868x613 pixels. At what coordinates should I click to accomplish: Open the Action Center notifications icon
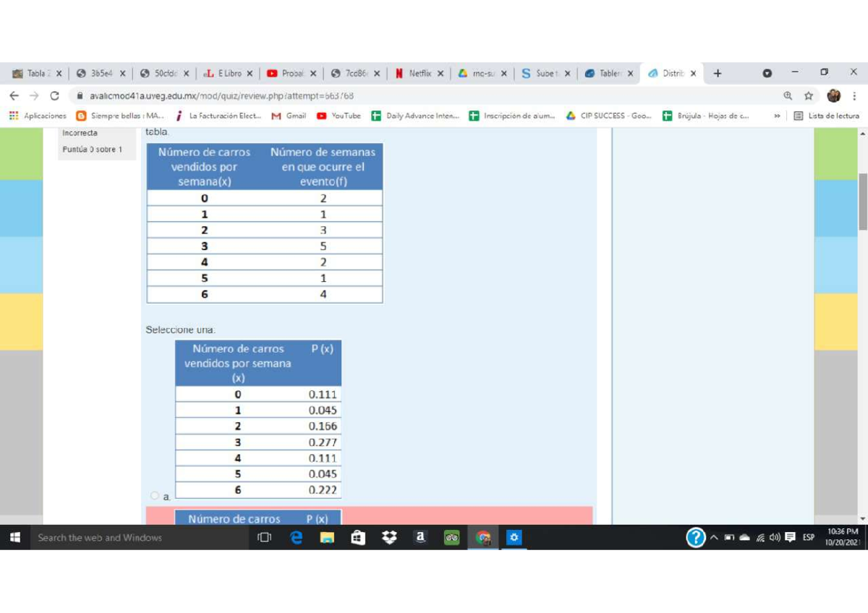click(x=790, y=538)
